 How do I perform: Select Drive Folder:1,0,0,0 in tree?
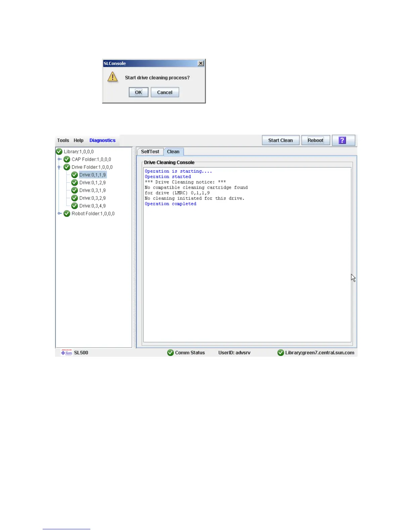[92, 167]
